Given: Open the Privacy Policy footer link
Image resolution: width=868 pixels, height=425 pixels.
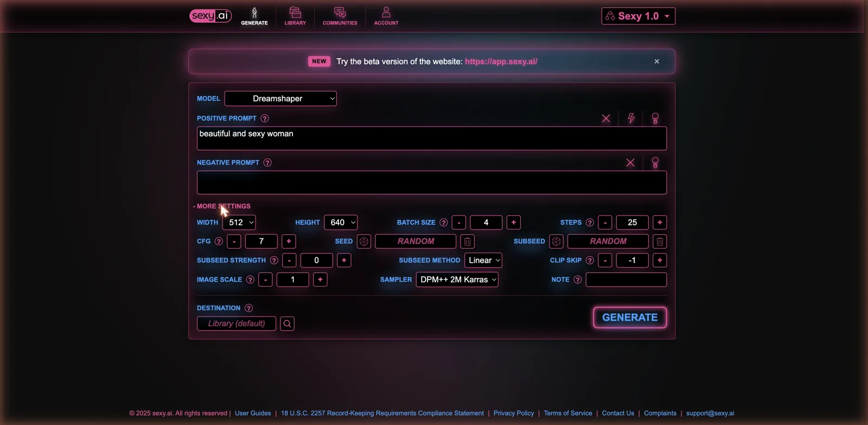Looking at the screenshot, I should [x=514, y=413].
